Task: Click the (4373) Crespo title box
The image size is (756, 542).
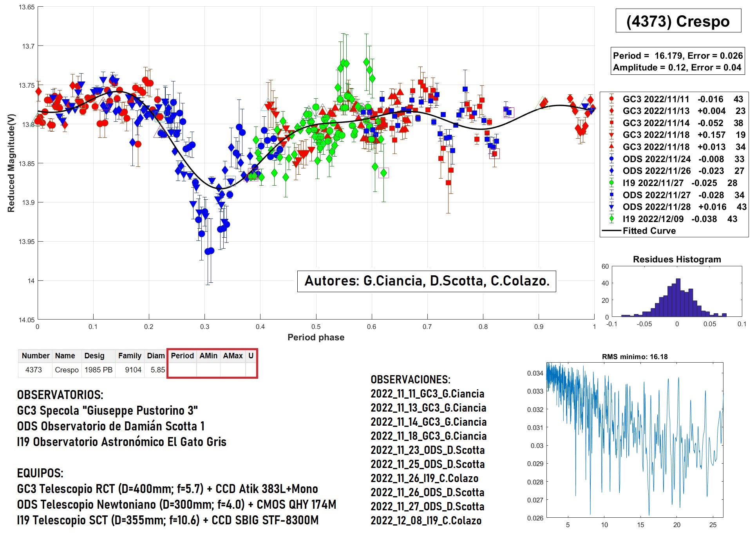Action: 678,21
